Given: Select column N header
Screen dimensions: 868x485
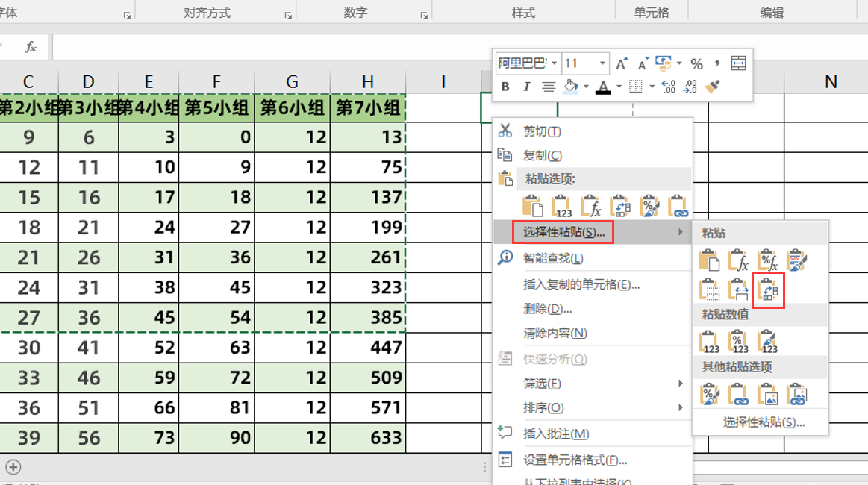Looking at the screenshot, I should point(831,82).
